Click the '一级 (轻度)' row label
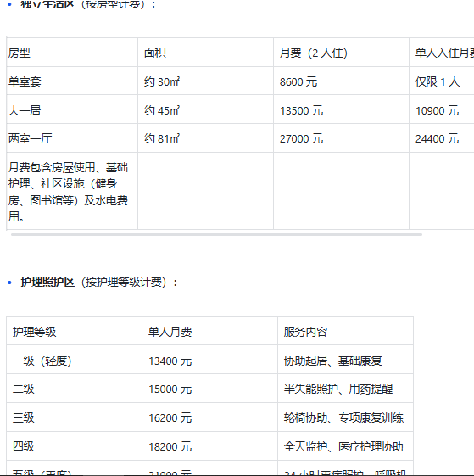 (x=74, y=360)
